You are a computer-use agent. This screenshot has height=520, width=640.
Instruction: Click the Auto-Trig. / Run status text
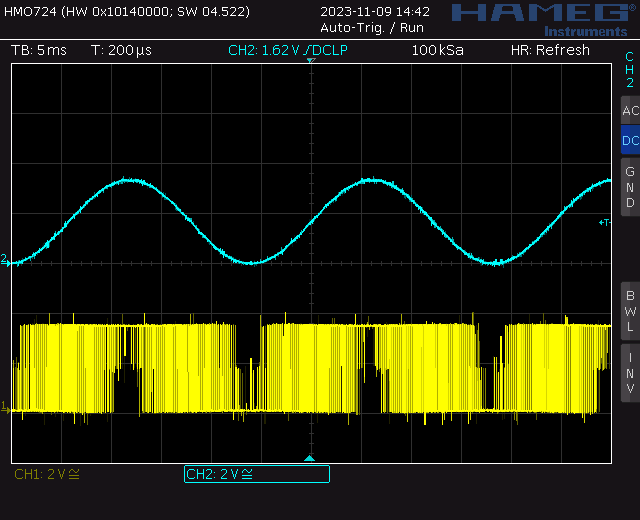point(372,28)
